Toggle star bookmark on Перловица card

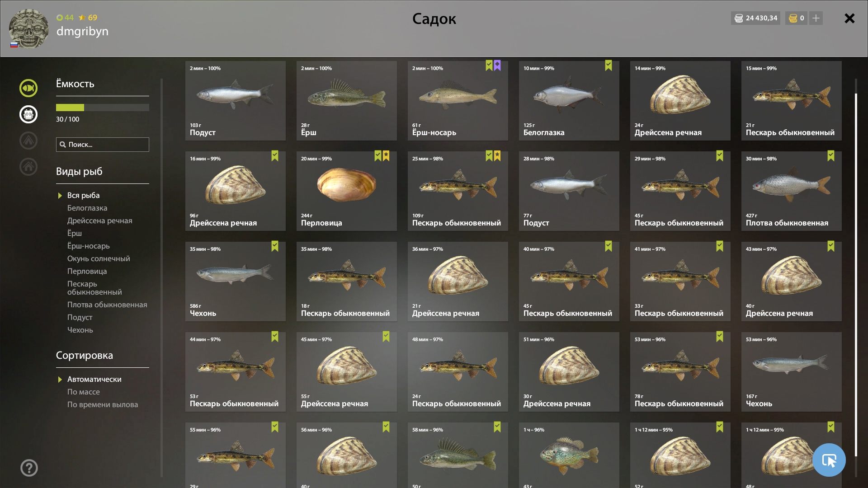click(x=386, y=156)
